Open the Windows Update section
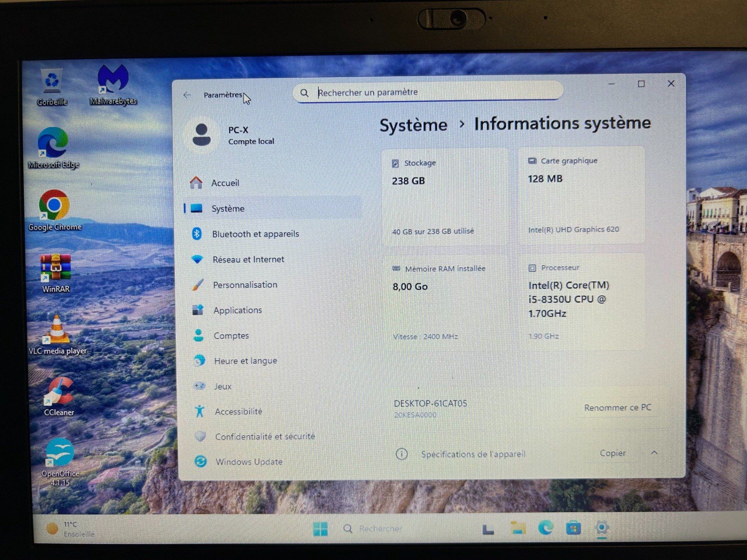Image resolution: width=747 pixels, height=560 pixels. pyautogui.click(x=249, y=462)
